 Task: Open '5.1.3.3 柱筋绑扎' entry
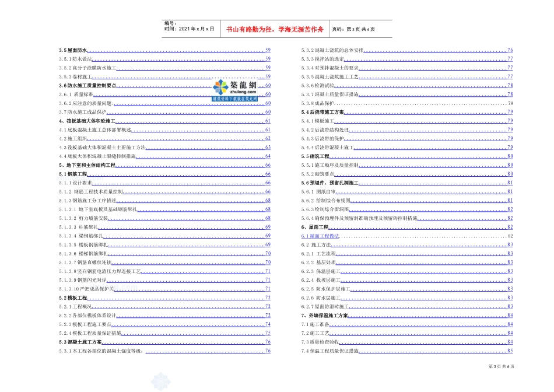164,227
